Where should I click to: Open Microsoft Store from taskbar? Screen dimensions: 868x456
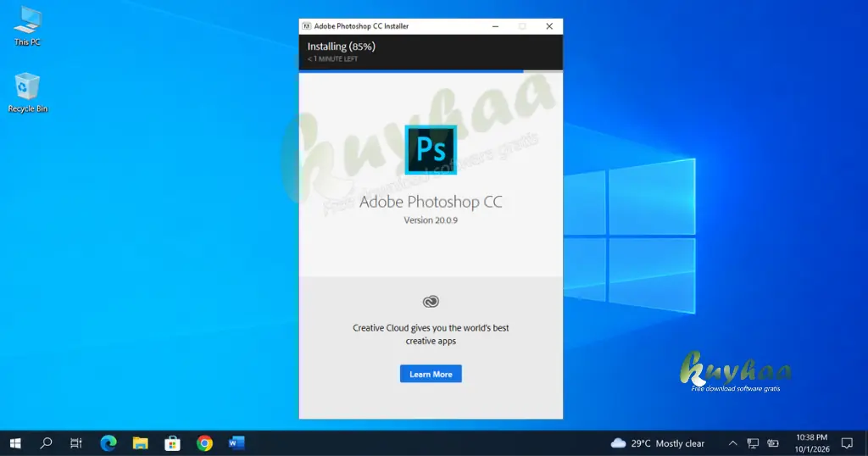click(x=172, y=443)
